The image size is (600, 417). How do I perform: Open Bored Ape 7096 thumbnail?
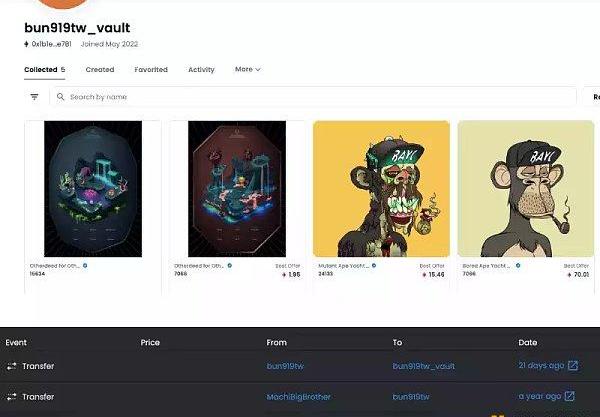pyautogui.click(x=526, y=189)
